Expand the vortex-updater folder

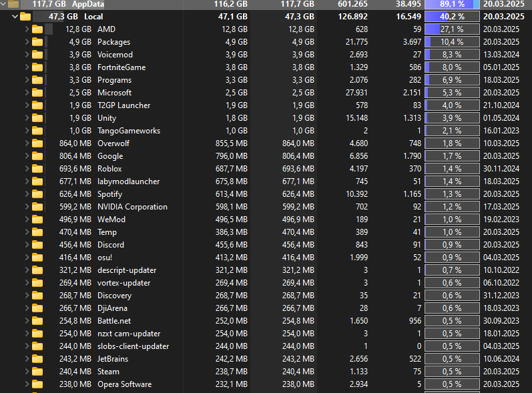pos(27,283)
